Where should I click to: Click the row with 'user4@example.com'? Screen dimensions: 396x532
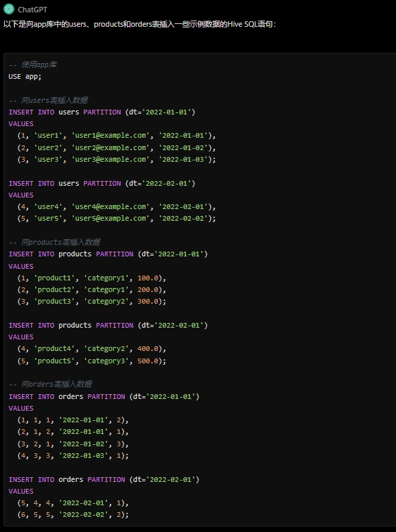click(117, 206)
